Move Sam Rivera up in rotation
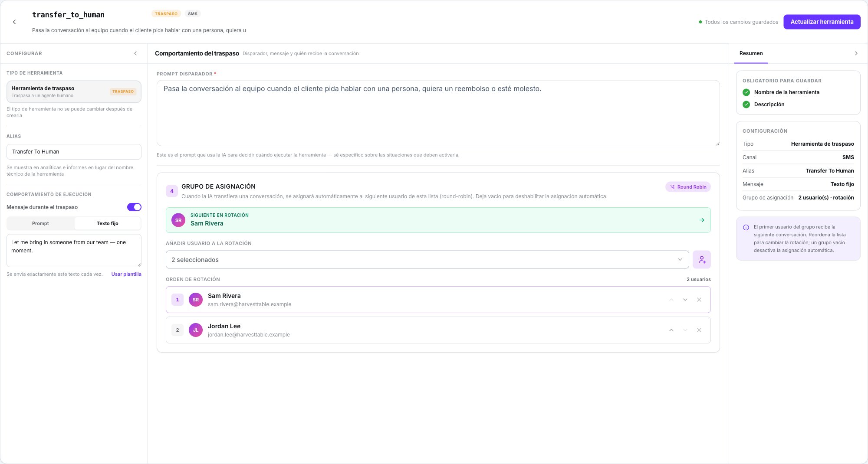Viewport: 868px width, 464px height. 671,300
